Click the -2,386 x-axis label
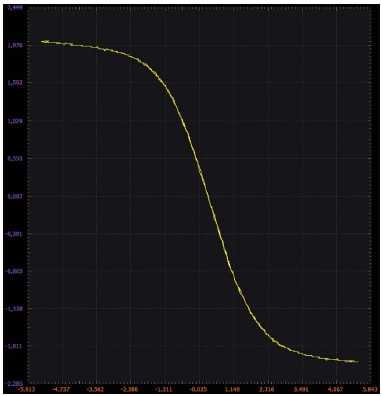Image resolution: width=382 pixels, height=396 pixels. [x=131, y=389]
